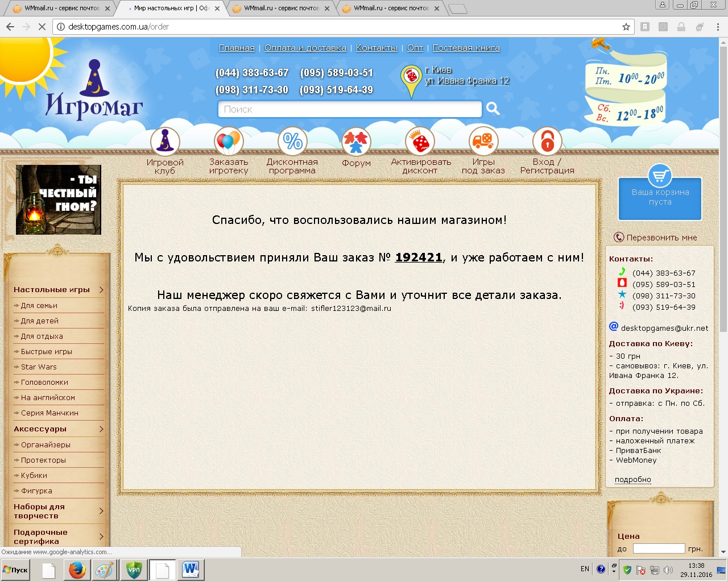Screen dimensions: 728x582
Task: Open a new browser tab
Action: point(457,9)
